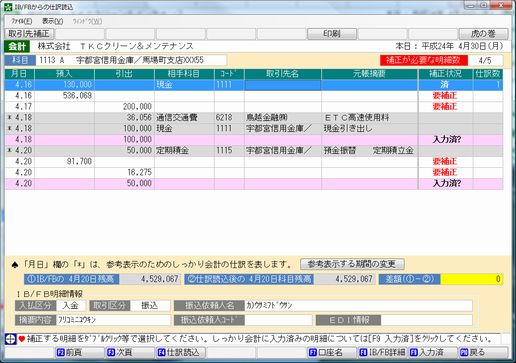The width and height of the screenshot is (516, 363).
Task: Click code 6218 cell
Action: [x=229, y=118]
